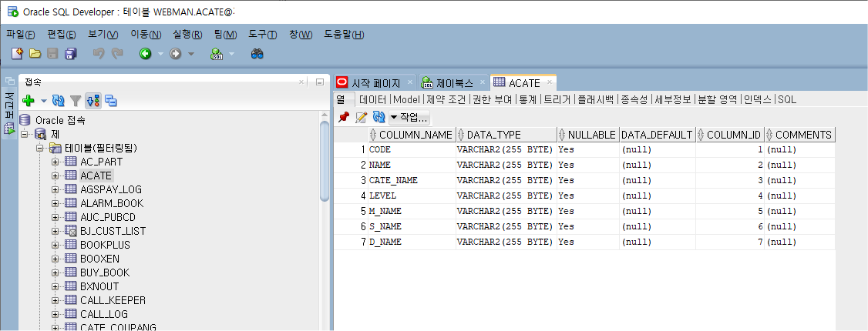Open dropdown next to back arrow
Screen dimensions: 868x331
160,54
